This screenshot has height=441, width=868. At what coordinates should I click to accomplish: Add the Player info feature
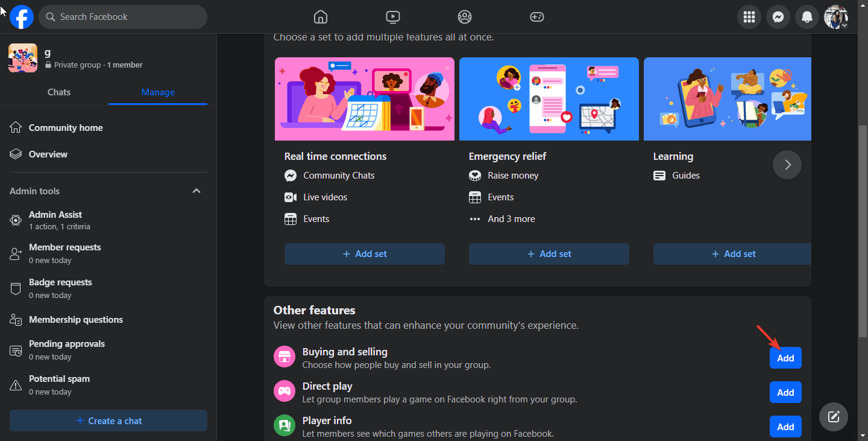[785, 427]
